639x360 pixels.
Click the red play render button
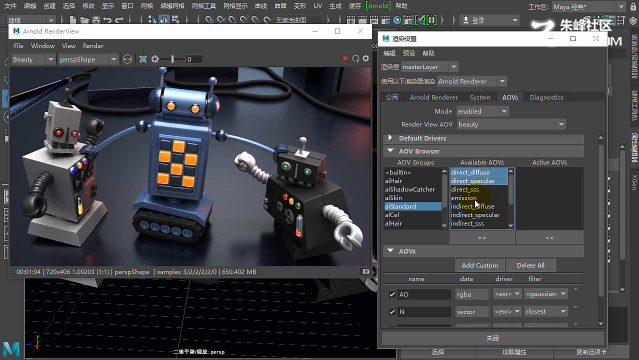coord(345,59)
